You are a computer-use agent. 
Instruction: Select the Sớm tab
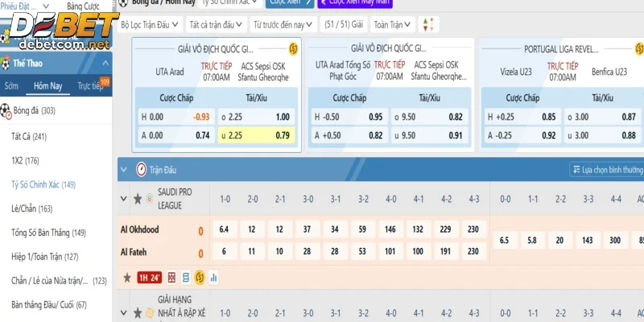pyautogui.click(x=11, y=85)
